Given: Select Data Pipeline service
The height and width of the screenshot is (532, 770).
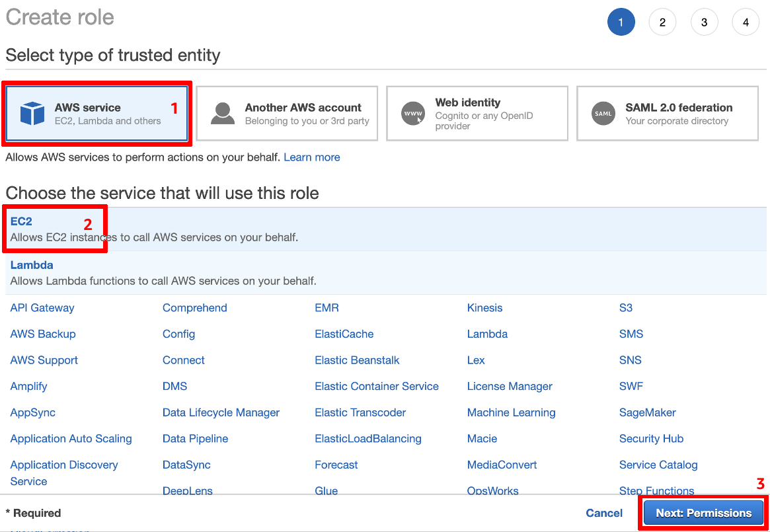Looking at the screenshot, I should [196, 439].
